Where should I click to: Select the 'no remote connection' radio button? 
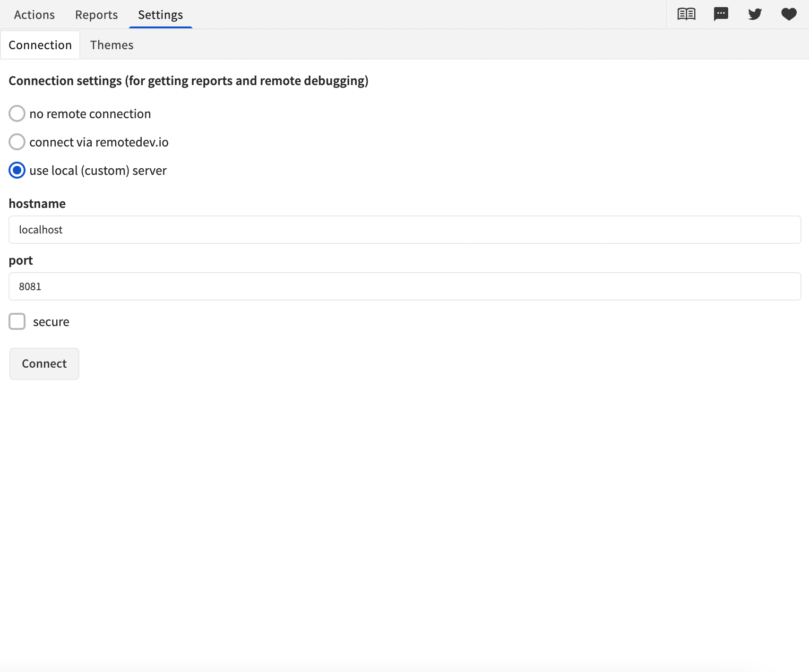point(17,113)
